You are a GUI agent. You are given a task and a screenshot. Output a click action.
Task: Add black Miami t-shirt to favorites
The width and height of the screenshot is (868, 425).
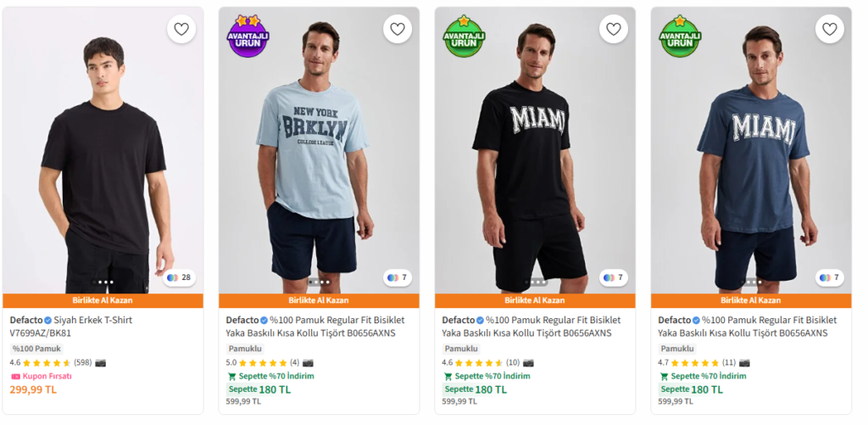(614, 29)
